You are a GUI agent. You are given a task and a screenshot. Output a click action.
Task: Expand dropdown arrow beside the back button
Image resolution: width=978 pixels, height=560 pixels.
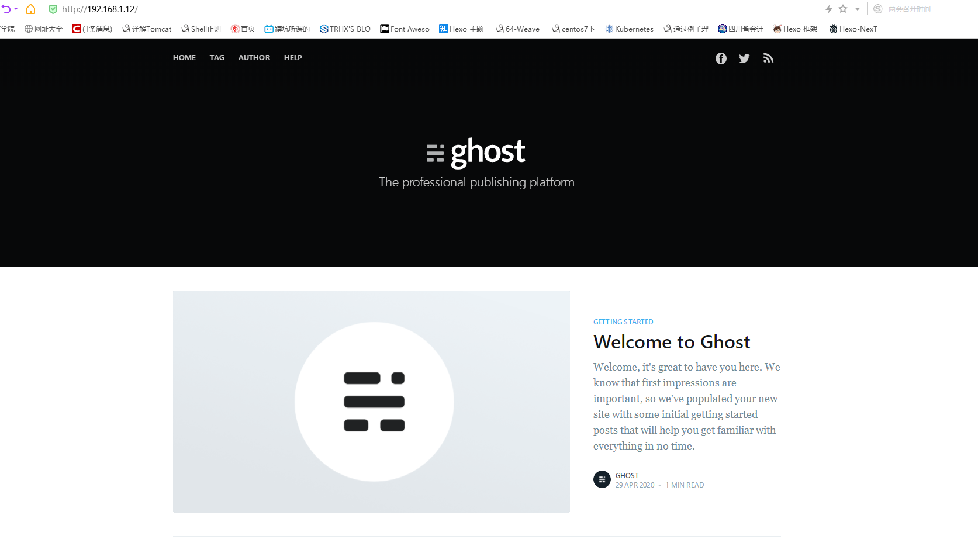pyautogui.click(x=16, y=9)
